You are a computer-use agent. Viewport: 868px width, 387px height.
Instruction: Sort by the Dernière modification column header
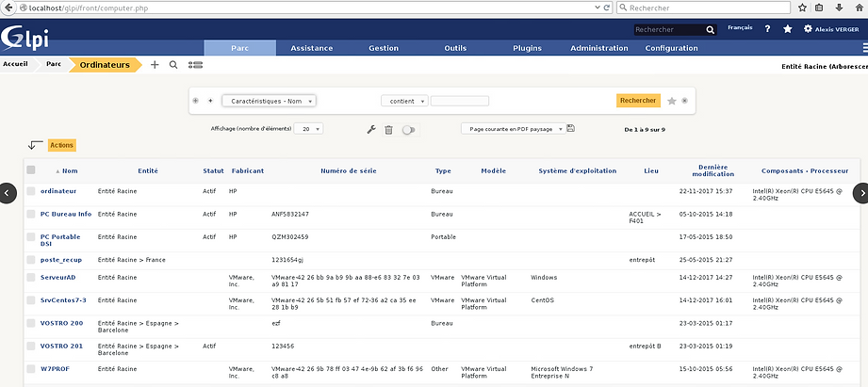coord(713,170)
